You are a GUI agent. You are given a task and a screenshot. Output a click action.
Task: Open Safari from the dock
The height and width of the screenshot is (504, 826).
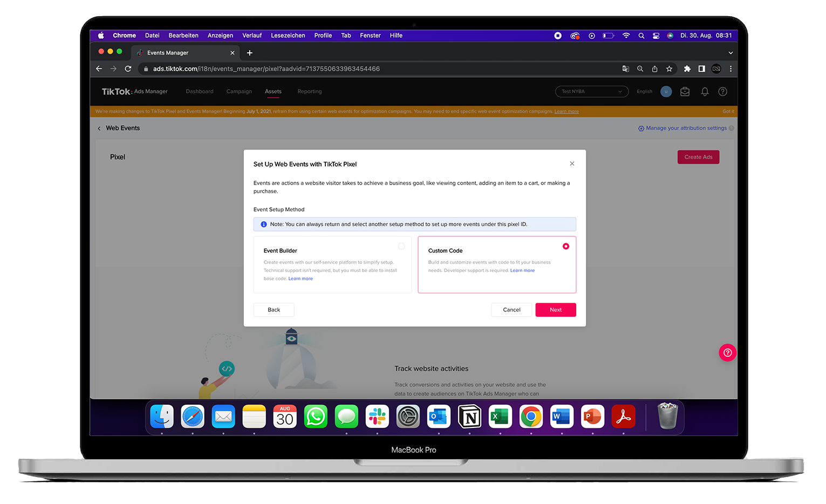point(193,417)
